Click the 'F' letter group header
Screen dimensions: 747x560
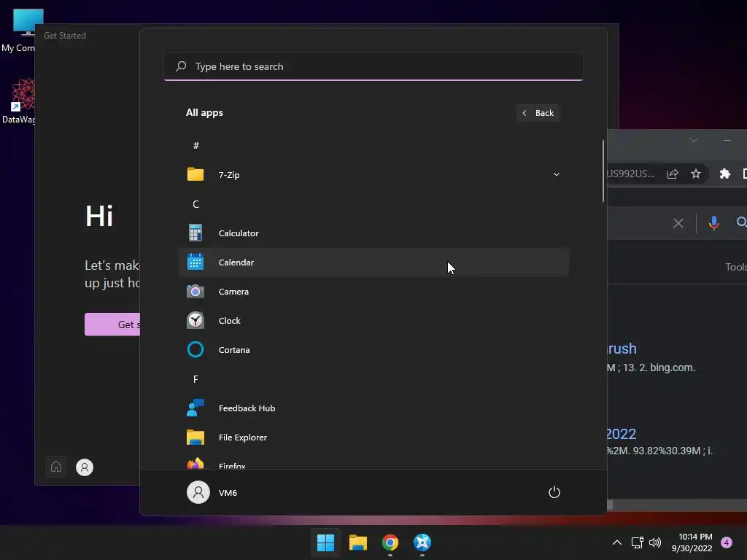[x=196, y=379]
